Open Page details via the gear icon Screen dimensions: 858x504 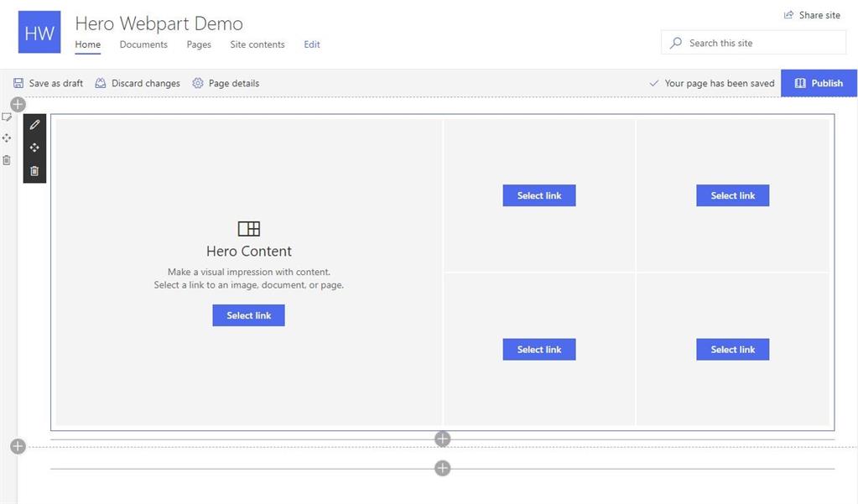coord(226,83)
